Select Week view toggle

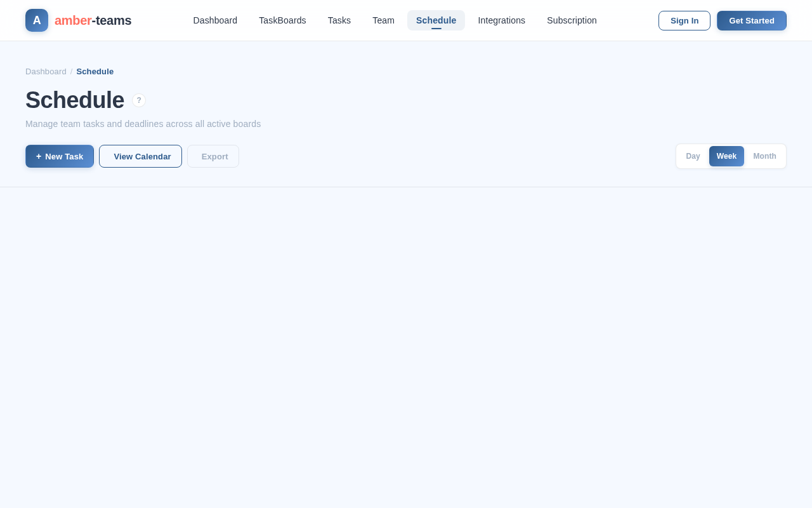tap(726, 156)
